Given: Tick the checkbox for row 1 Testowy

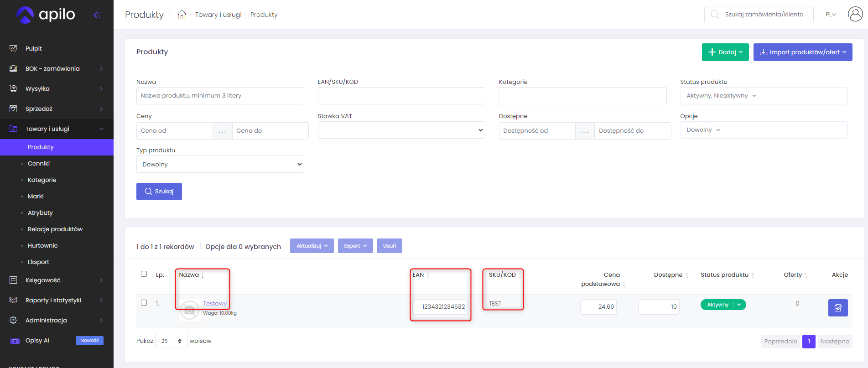Looking at the screenshot, I should point(144,302).
